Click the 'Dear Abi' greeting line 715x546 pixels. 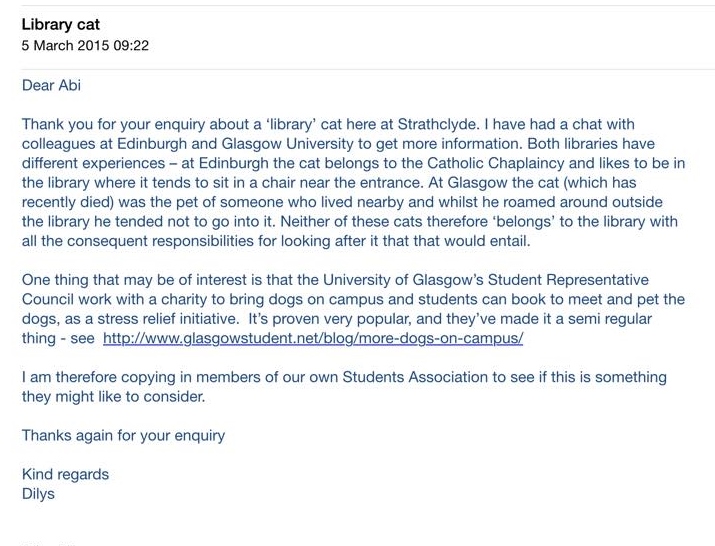pyautogui.click(x=52, y=85)
